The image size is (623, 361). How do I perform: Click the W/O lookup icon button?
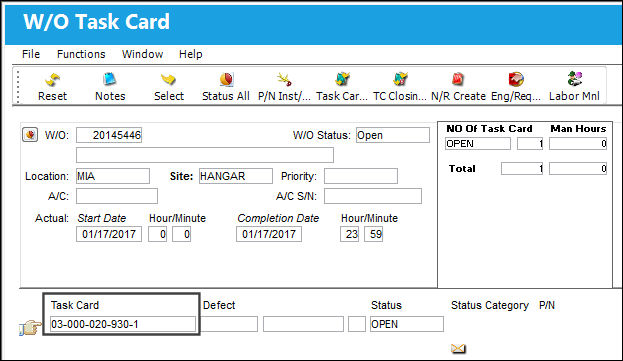[30, 135]
